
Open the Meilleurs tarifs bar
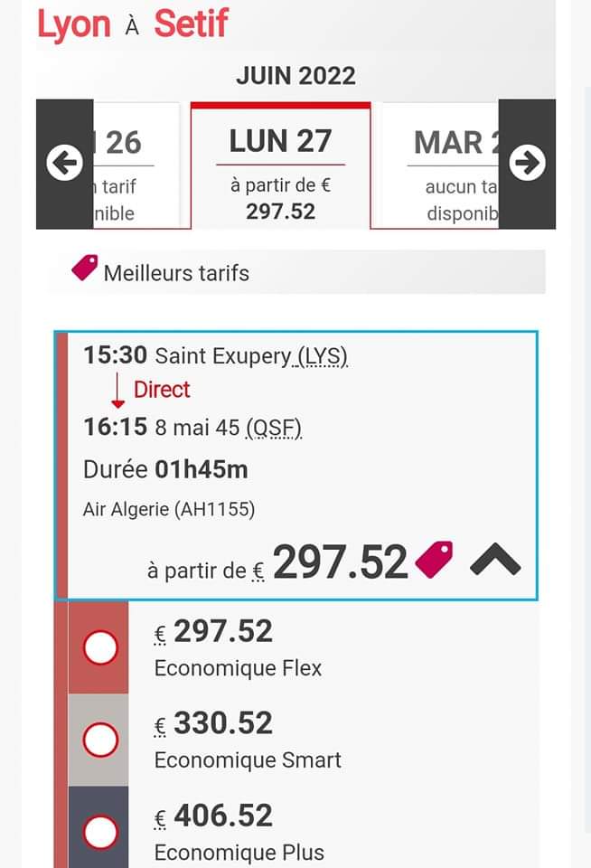pos(296,272)
